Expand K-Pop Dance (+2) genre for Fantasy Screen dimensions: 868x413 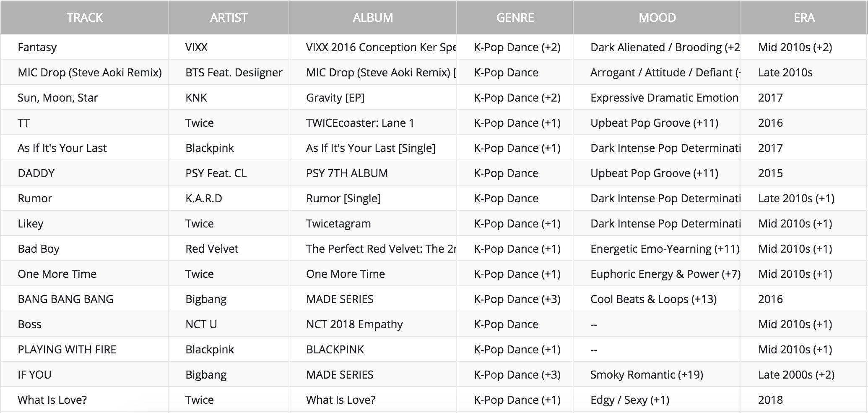[x=517, y=47]
